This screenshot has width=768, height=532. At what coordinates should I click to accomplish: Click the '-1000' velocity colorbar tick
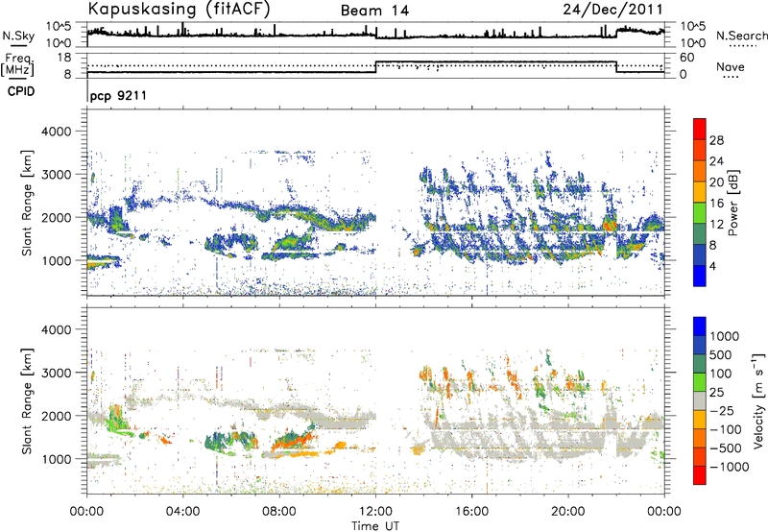(730, 467)
